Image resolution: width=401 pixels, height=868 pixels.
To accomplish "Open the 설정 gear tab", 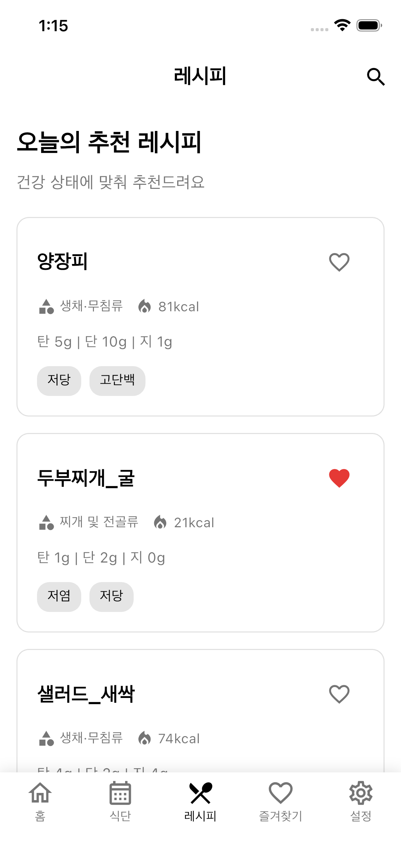I will 361,801.
